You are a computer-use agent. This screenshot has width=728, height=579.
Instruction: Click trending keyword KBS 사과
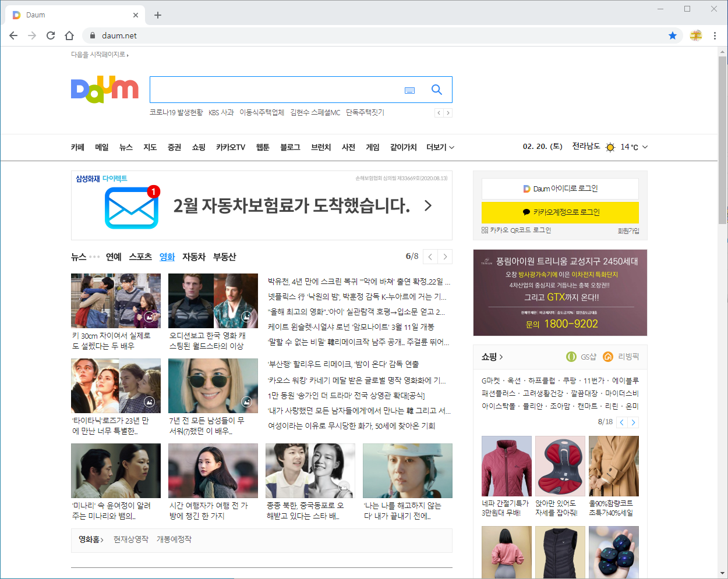[x=221, y=113]
